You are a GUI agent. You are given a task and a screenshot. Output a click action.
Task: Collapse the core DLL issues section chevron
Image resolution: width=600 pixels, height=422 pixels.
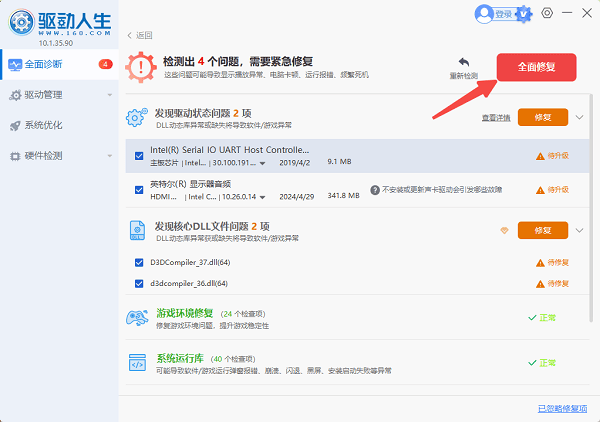pyautogui.click(x=579, y=230)
